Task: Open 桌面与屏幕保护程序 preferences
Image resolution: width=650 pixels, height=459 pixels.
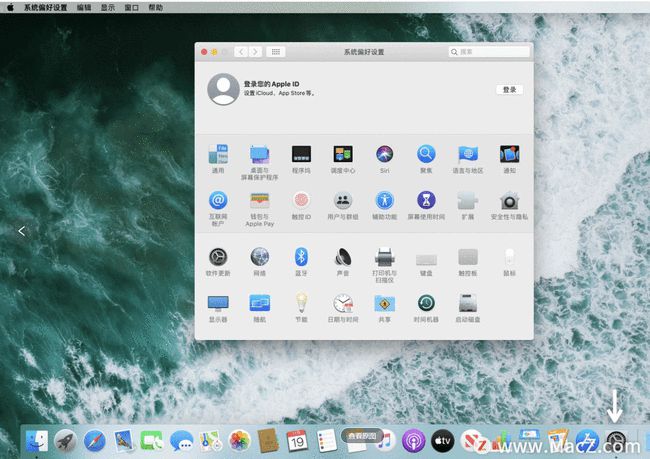Action: pos(260,155)
